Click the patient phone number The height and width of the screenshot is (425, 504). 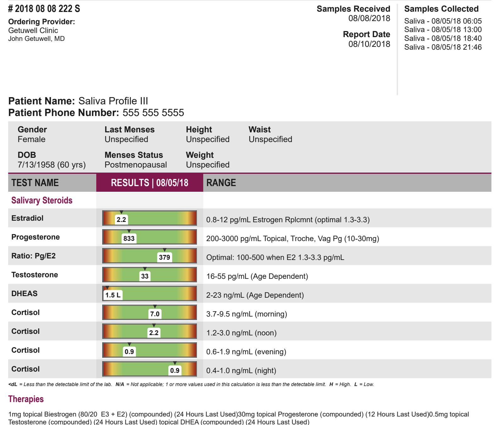pos(153,113)
